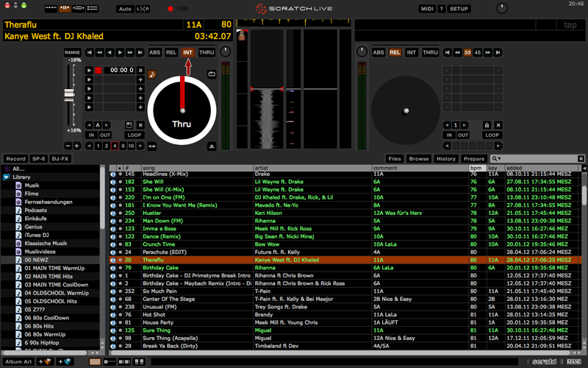Toggle 45 RPM on the right deck

[x=478, y=52]
